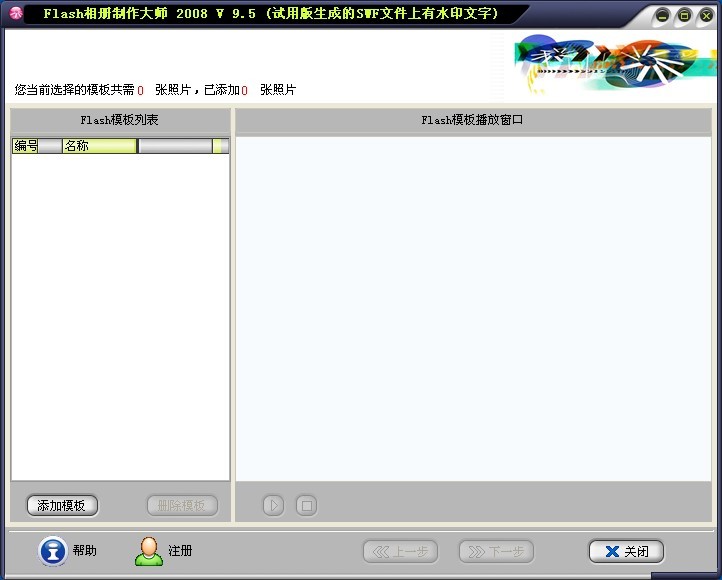Click the Register (注册) user icon
The image size is (722, 580).
[148, 551]
